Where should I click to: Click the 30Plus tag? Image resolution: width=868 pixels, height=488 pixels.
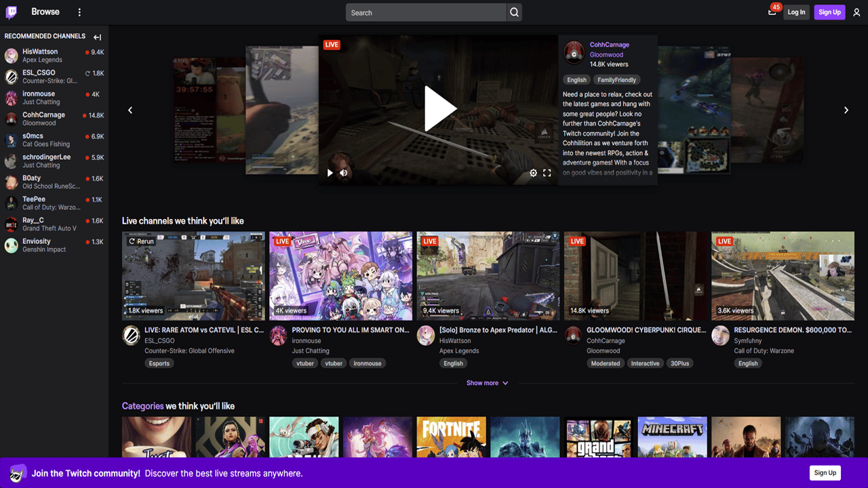click(680, 363)
